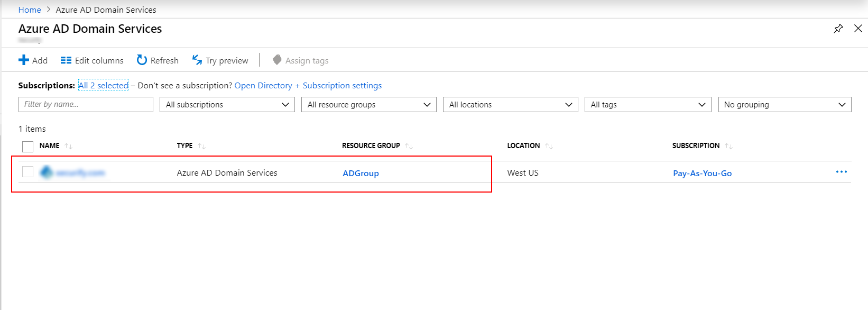868x310 pixels.
Task: Open the No grouping dropdown
Action: pyautogui.click(x=785, y=105)
